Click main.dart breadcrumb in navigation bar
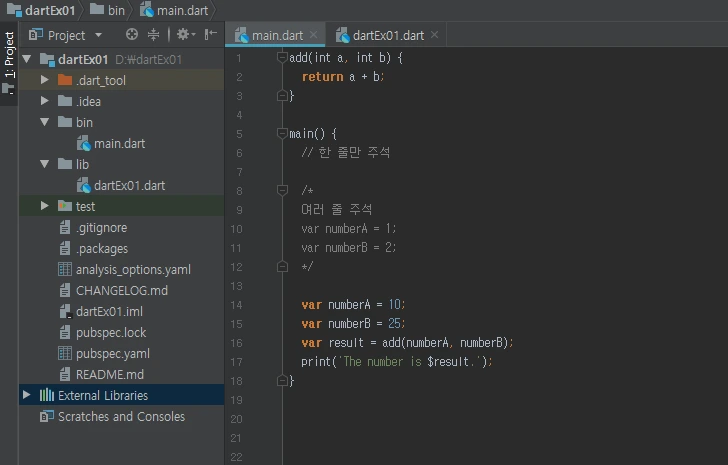Image resolution: width=728 pixels, height=465 pixels. click(174, 10)
